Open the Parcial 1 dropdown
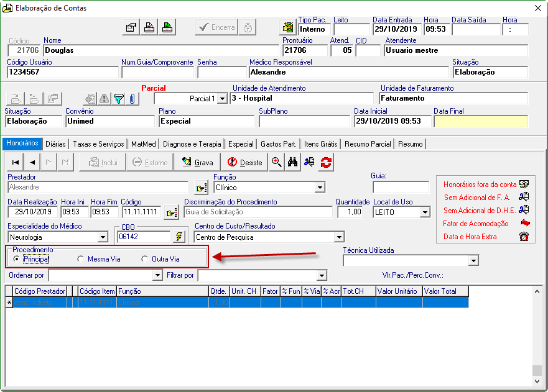This screenshot has width=548, height=392. click(222, 99)
